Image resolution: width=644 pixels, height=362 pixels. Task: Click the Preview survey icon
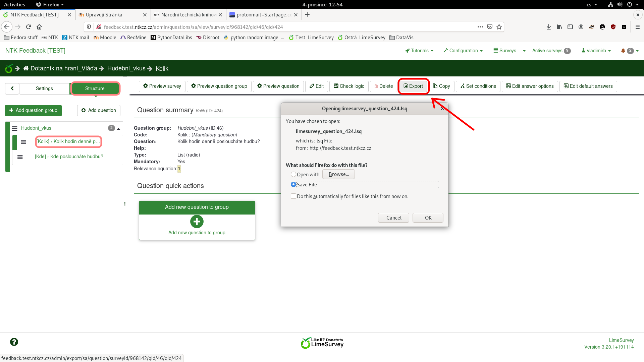(x=162, y=86)
